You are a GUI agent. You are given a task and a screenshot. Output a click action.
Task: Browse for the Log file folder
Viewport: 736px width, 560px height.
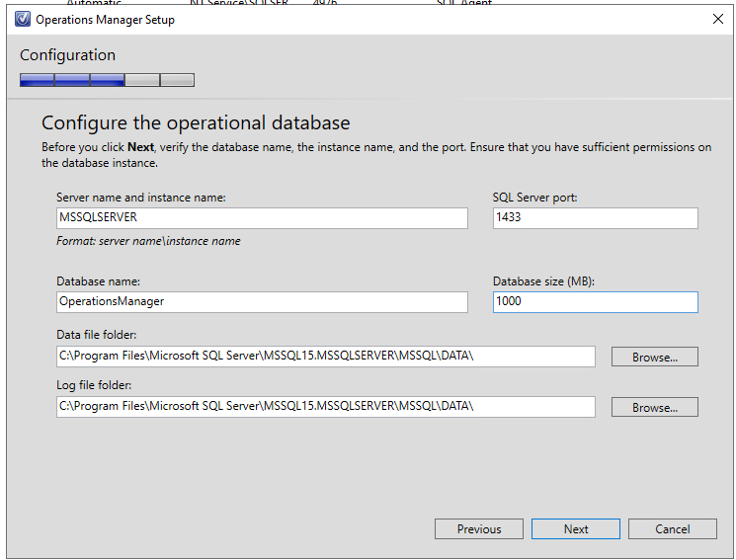(654, 407)
